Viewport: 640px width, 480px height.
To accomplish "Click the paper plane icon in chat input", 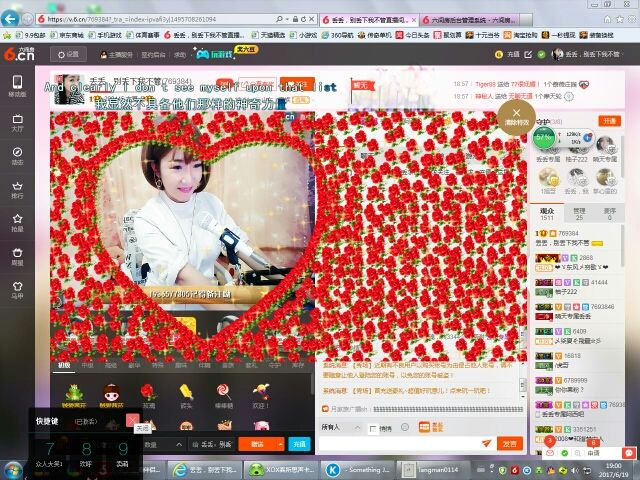I will [x=486, y=443].
